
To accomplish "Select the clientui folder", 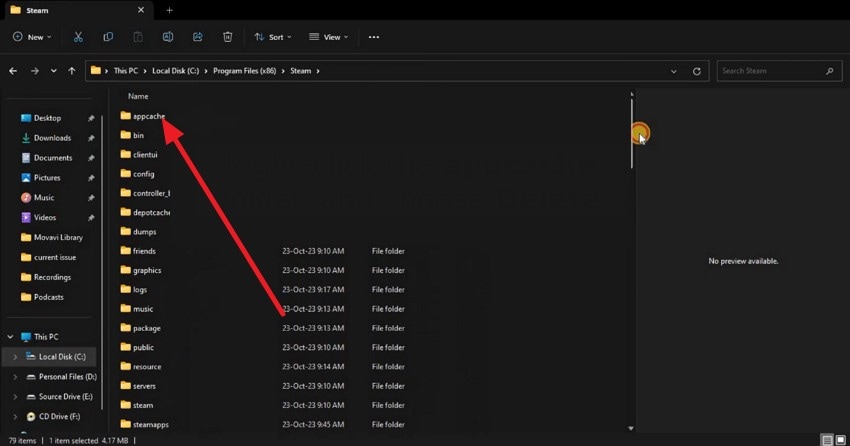I will [x=145, y=154].
